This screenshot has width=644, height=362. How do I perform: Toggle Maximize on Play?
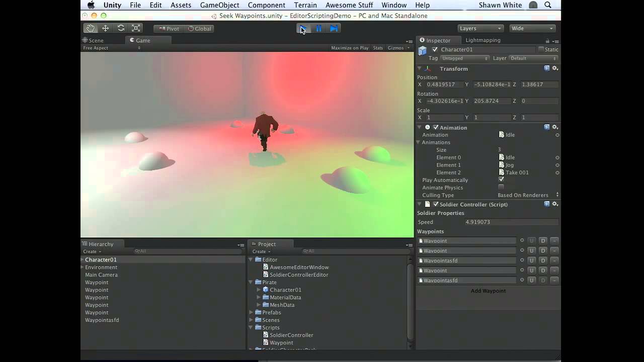(350, 48)
